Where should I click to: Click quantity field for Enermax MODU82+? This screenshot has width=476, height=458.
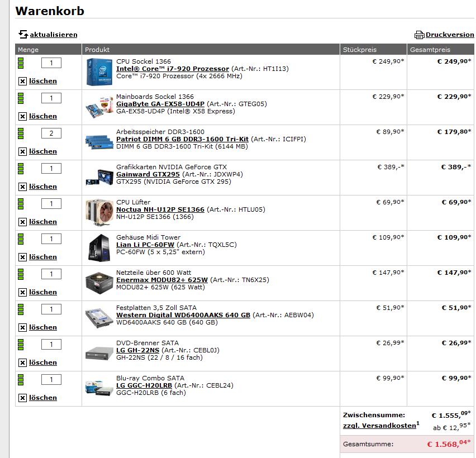point(51,274)
